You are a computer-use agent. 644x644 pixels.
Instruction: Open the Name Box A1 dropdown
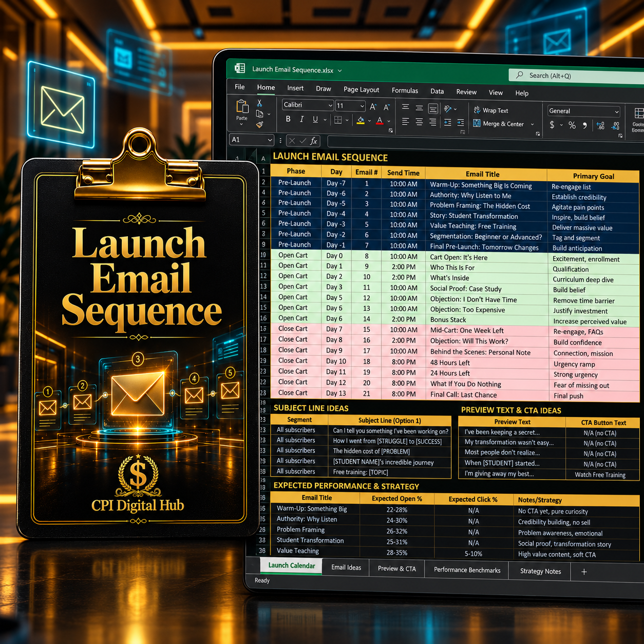(270, 140)
